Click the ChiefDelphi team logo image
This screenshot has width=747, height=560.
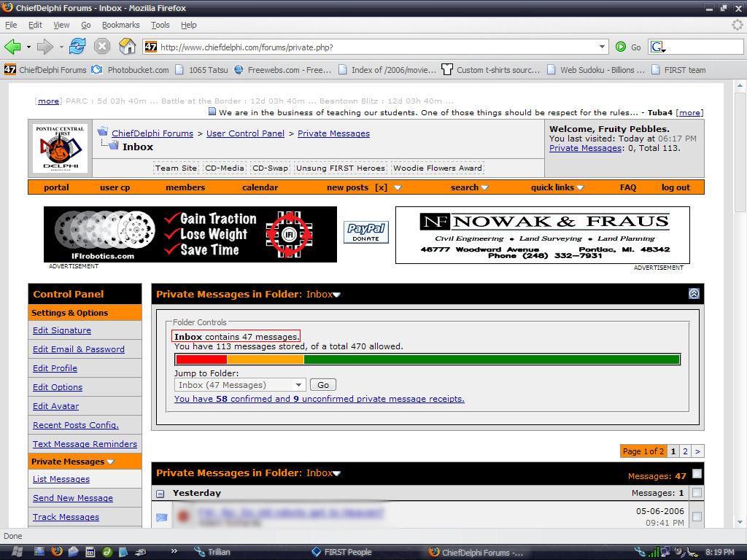click(60, 148)
